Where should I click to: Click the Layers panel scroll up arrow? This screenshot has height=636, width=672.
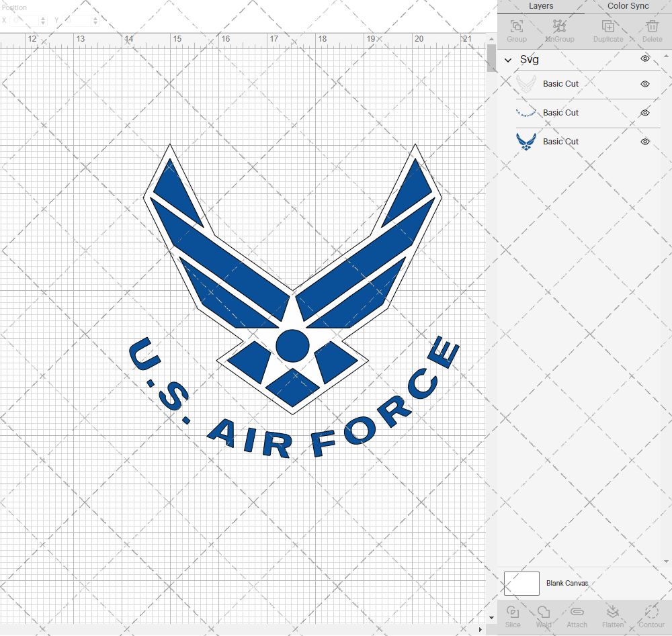665,56
